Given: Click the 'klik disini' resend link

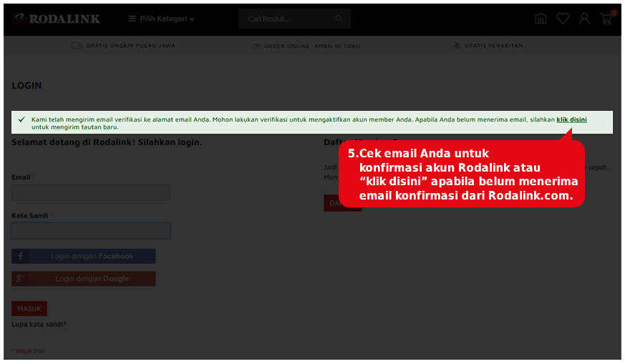Looking at the screenshot, I should click(x=571, y=119).
